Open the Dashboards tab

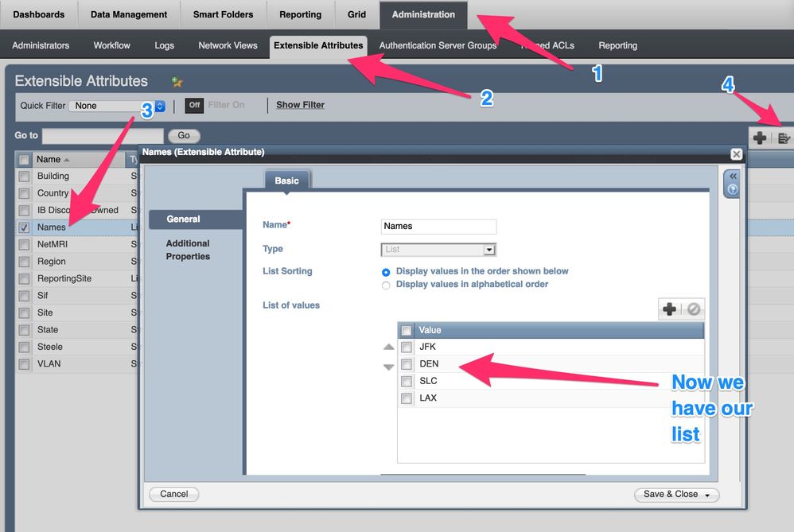[39, 14]
